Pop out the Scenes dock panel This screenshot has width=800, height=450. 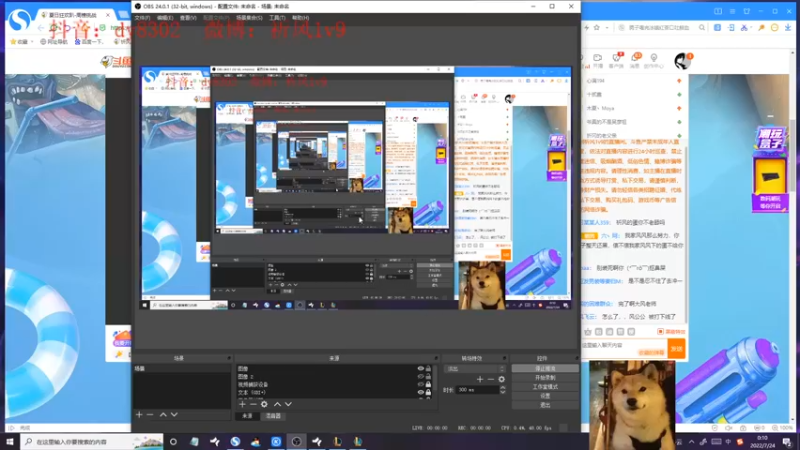click(229, 358)
